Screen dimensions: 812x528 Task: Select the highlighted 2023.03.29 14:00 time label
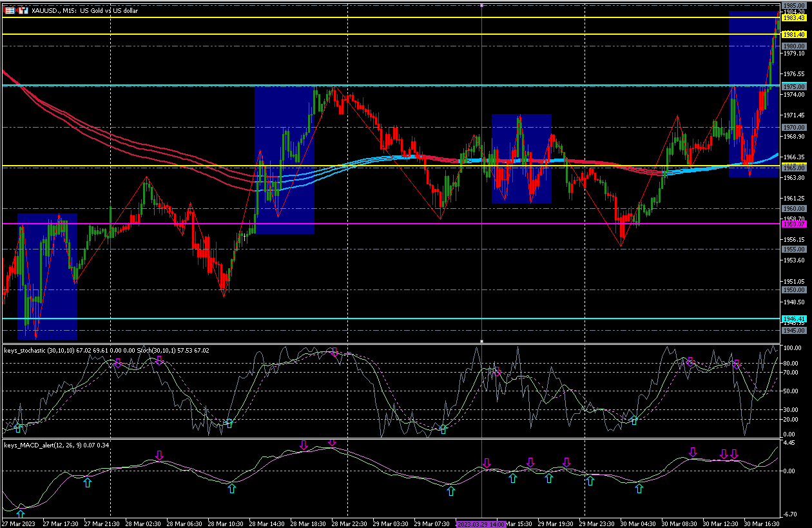point(481,524)
